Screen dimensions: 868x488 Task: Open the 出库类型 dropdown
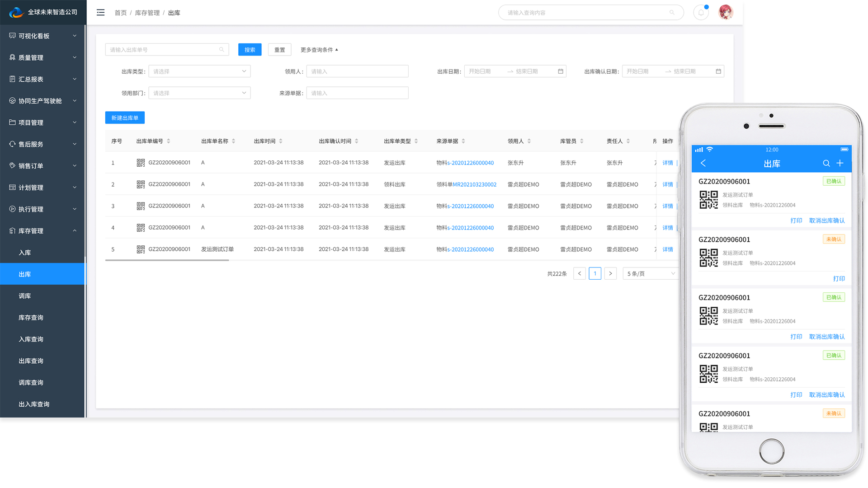[199, 71]
